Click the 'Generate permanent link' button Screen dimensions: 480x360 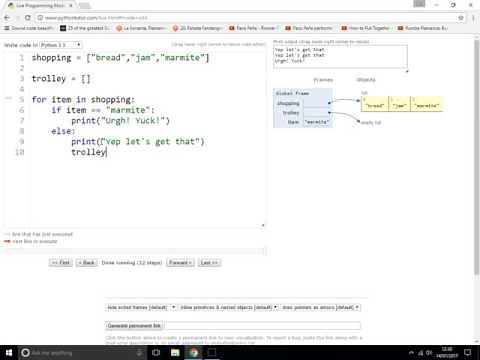pos(134,326)
